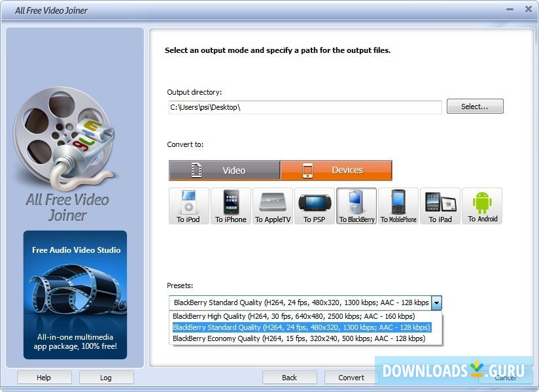This screenshot has width=539, height=392.
Task: Select the To iPhone device preset
Action: [230, 206]
